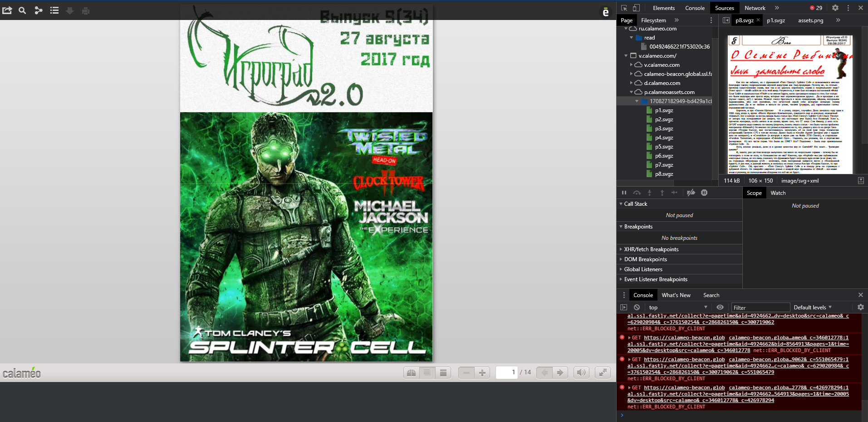Screen dimensions: 868x422
Task: Close the console drawer
Action: pyautogui.click(x=861, y=295)
